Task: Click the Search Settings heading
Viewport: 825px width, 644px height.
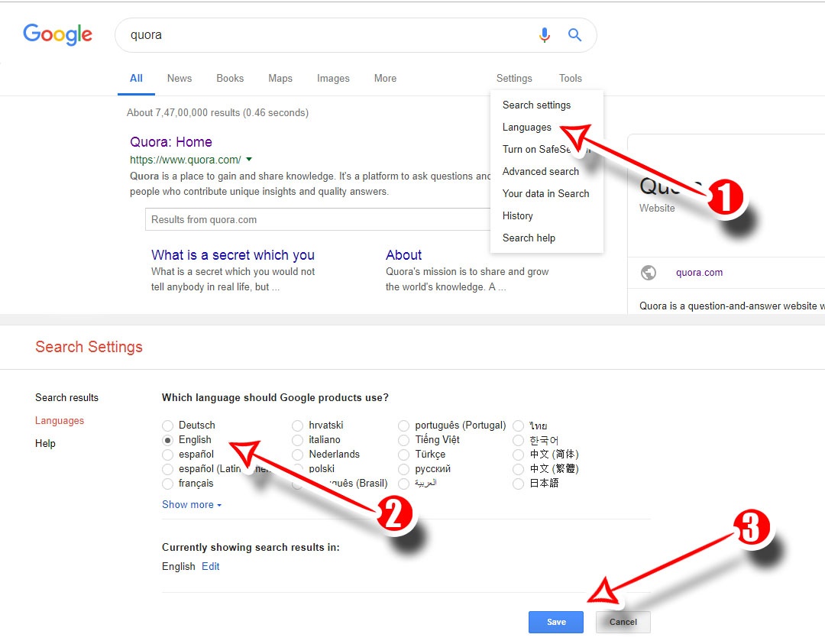Action: coord(89,348)
